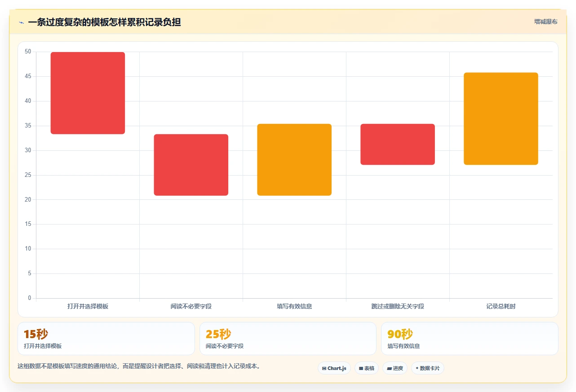Click y-axis value 50
576x392 pixels.
(28, 52)
